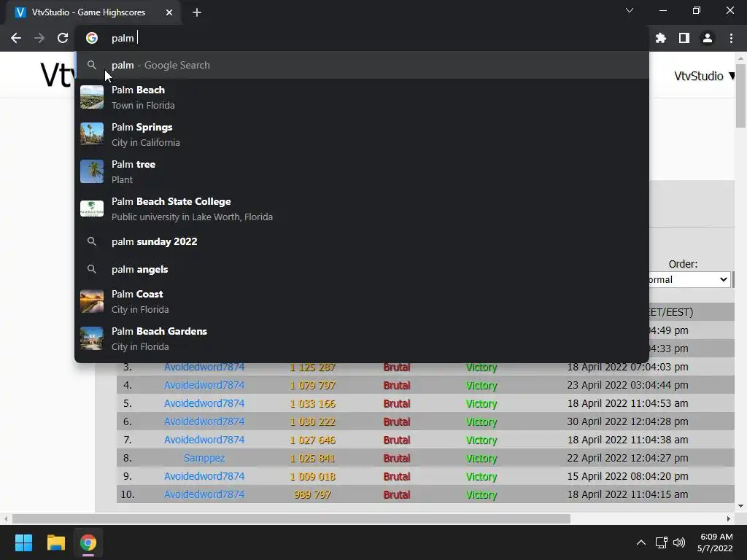Click the date 23 April 2022 03:04:44 pm
The image size is (747, 560).
point(627,385)
